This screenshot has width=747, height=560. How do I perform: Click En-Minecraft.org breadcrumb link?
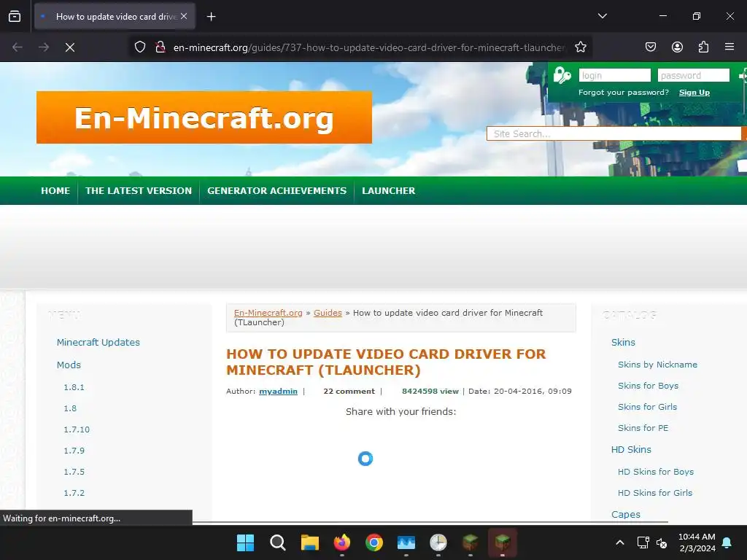268,313
